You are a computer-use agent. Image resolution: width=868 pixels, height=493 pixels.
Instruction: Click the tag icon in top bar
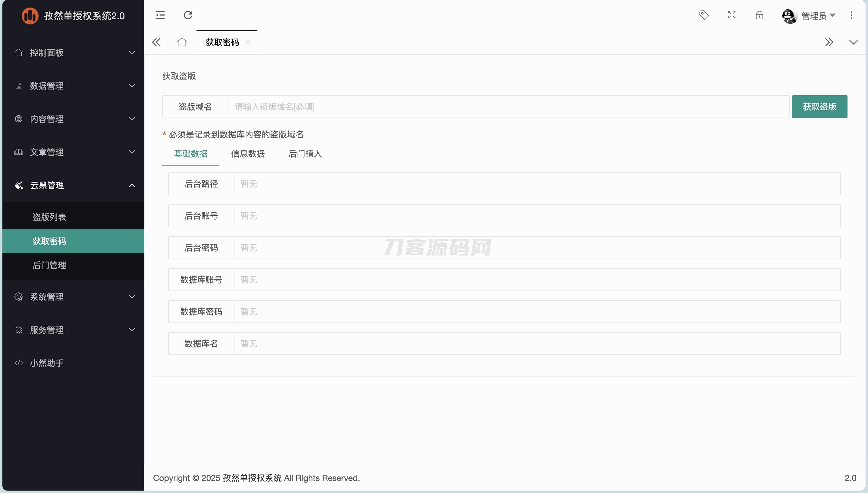tap(704, 15)
